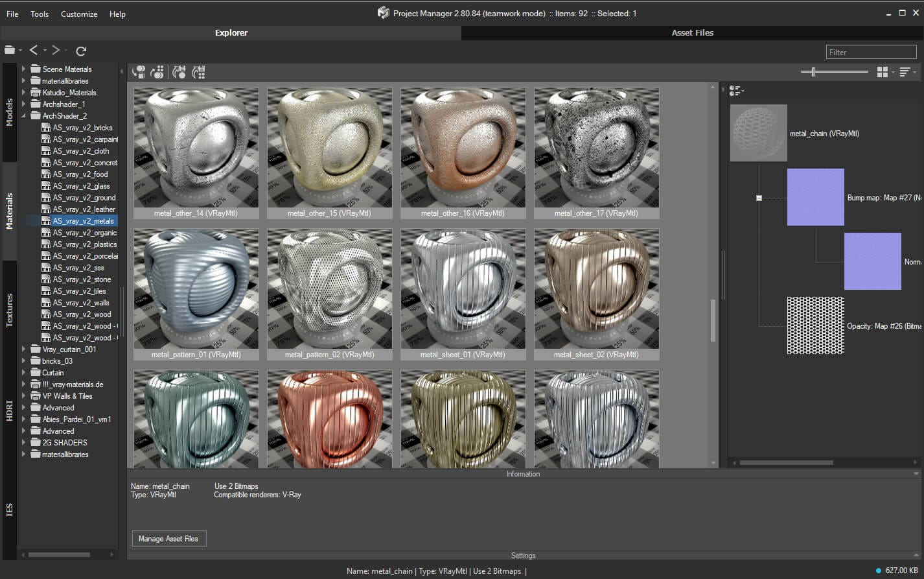Click the sort order icon

click(905, 72)
